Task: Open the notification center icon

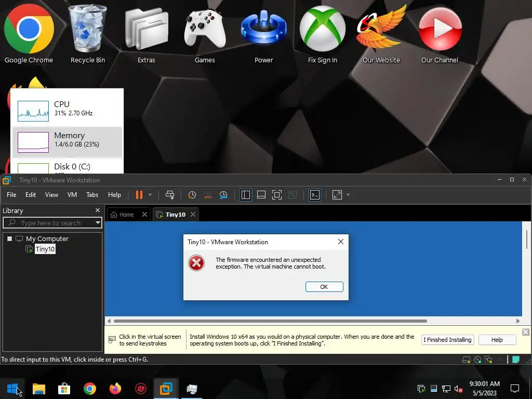Action: 515,389
